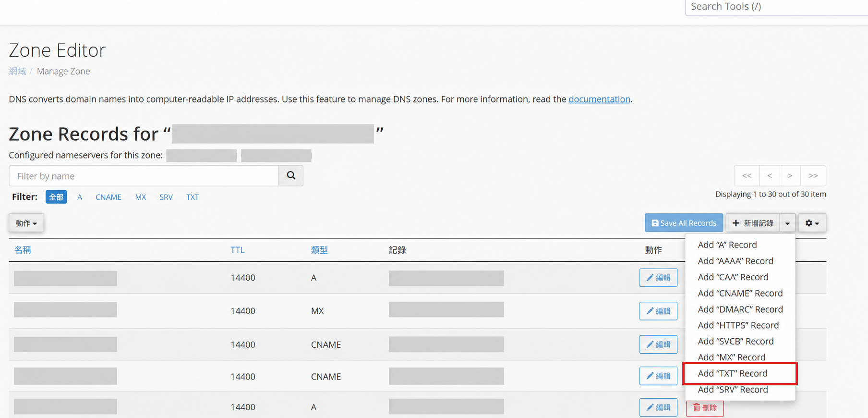Choose Add "SVCB" Record
This screenshot has width=868, height=418.
(x=735, y=341)
